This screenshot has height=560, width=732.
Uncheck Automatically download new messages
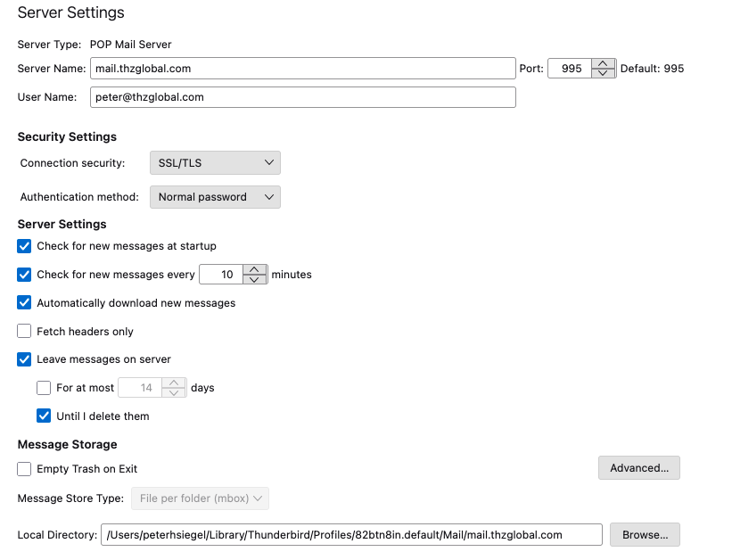point(24,303)
